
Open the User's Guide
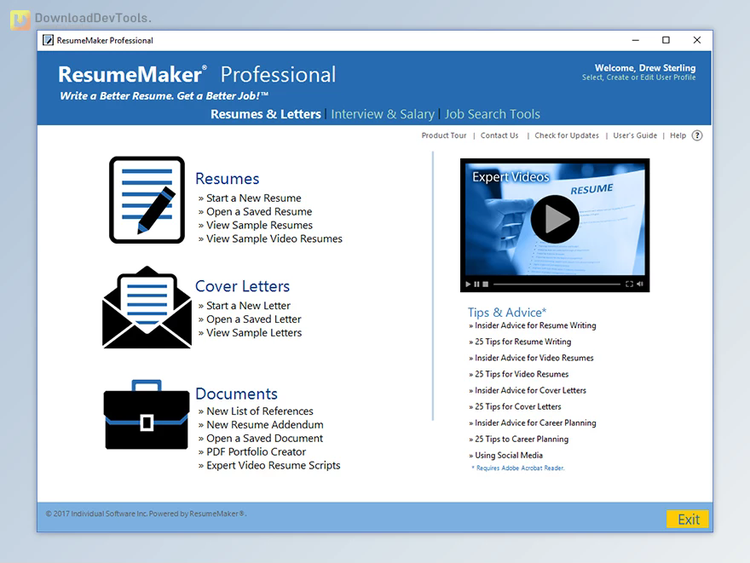pyautogui.click(x=635, y=135)
